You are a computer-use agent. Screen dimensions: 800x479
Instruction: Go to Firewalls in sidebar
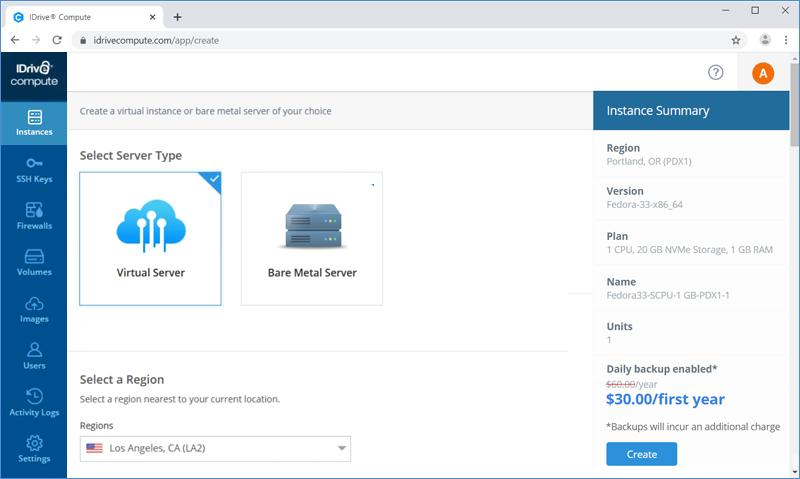tap(34, 217)
